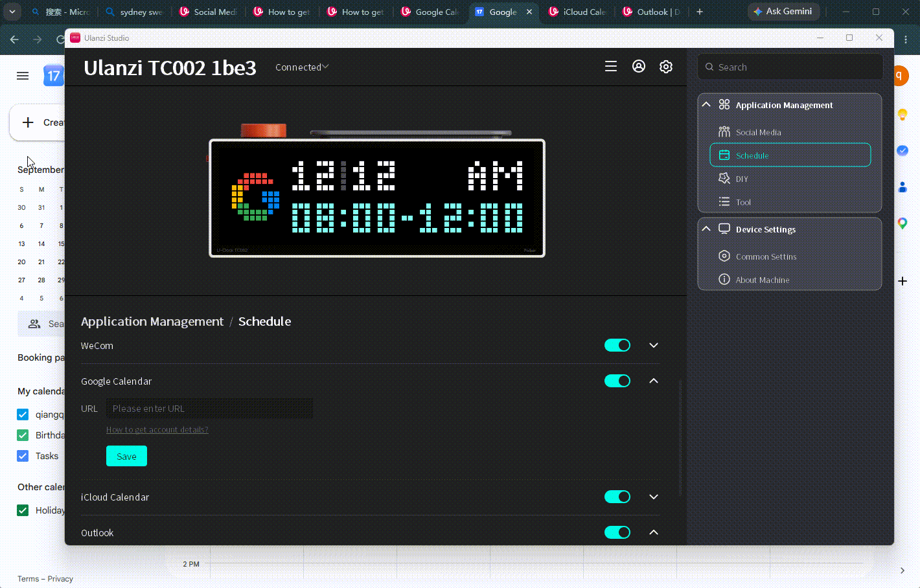The image size is (920, 588).
Task: Expand the WeCom section chevron
Action: tap(654, 345)
